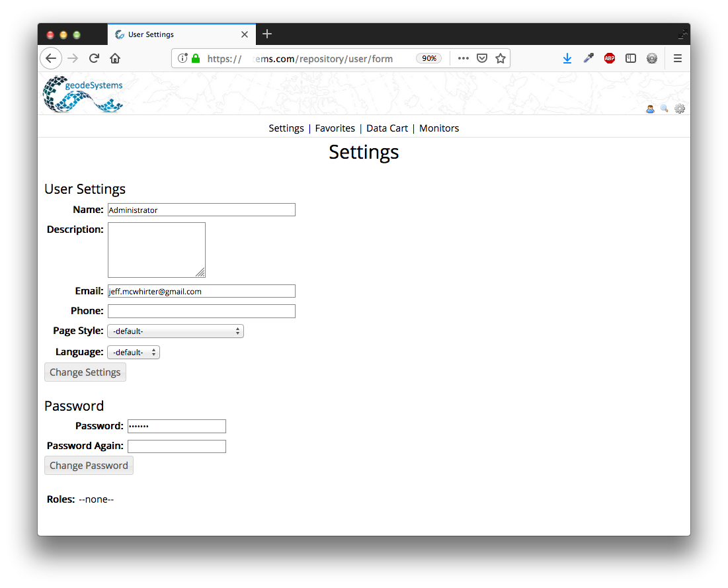Image resolution: width=728 pixels, height=588 pixels.
Task: Activate the eyedropper color picker extension
Action: [x=588, y=58]
